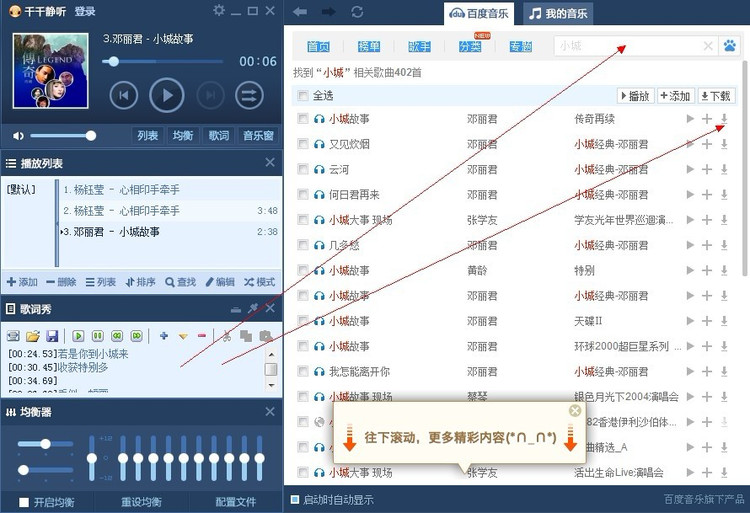Dismiss the scroll-down tip popup

pyautogui.click(x=575, y=411)
